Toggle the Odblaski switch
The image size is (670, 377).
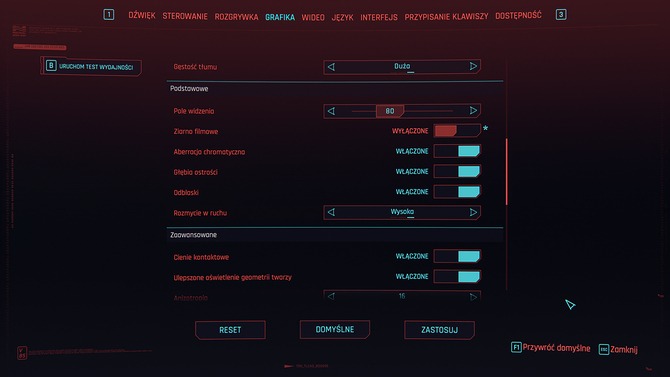coord(457,191)
